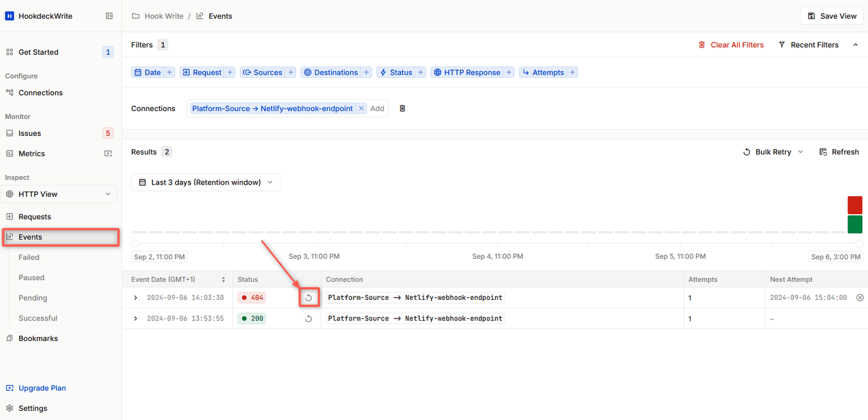The height and width of the screenshot is (420, 868).
Task: Click the green success legend swatch
Action: click(x=855, y=224)
